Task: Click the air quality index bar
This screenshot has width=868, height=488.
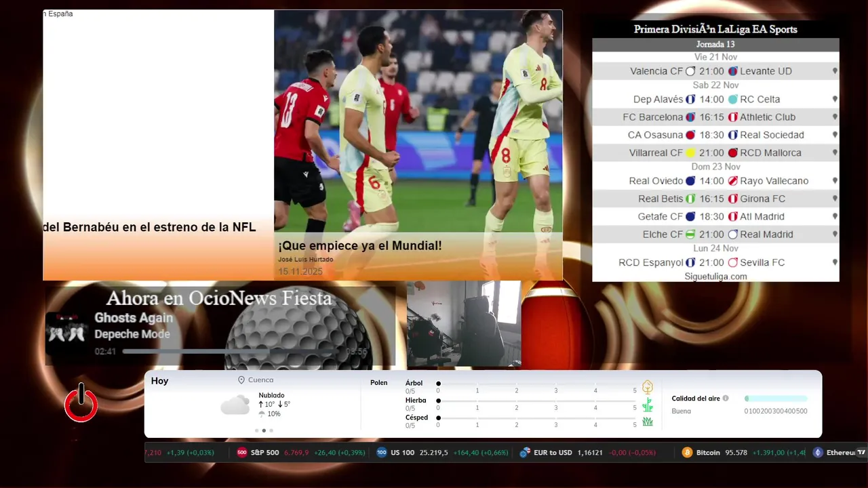Action: pos(776,399)
